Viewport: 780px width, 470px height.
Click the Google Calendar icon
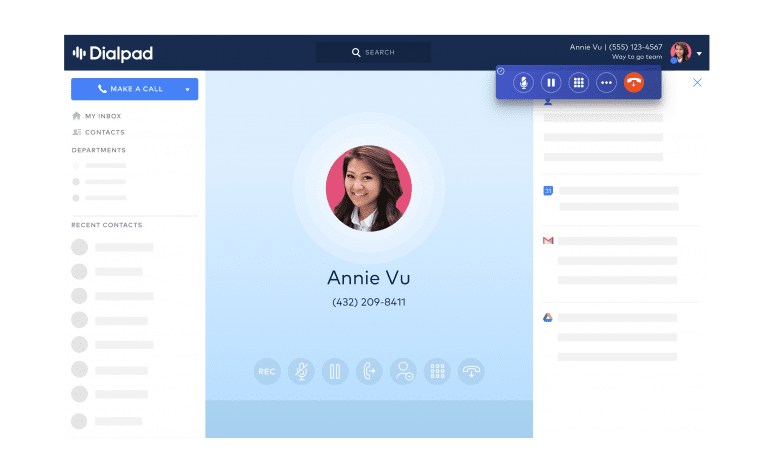(548, 190)
